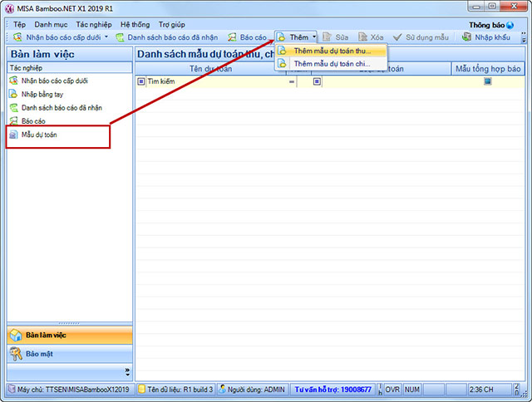Screen dimensions: 532x402
Task: Open the dropdown arrow beside Nhận báo cáo cấp dưới
Action: [x=106, y=37]
